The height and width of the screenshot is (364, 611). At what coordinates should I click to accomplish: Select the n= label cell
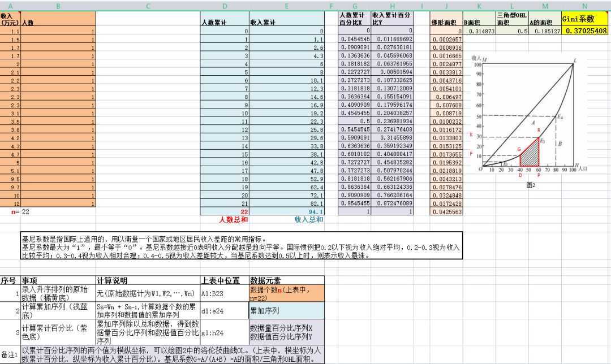(x=10, y=212)
